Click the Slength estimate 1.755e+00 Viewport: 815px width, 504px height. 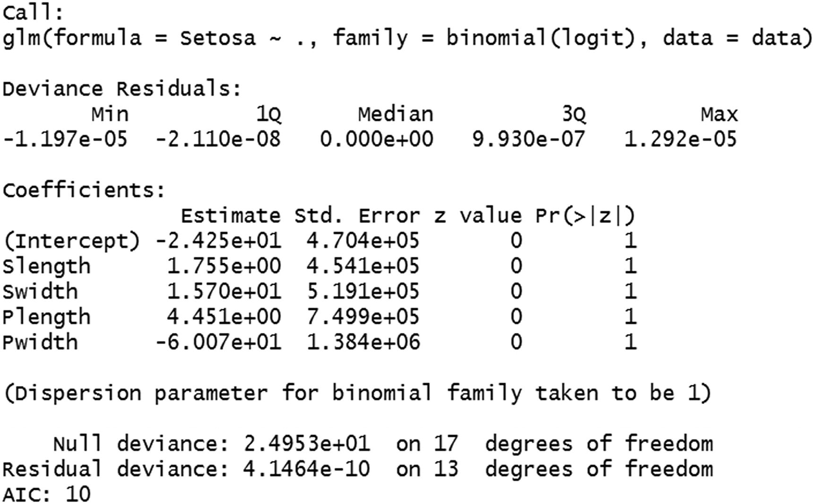click(224, 266)
